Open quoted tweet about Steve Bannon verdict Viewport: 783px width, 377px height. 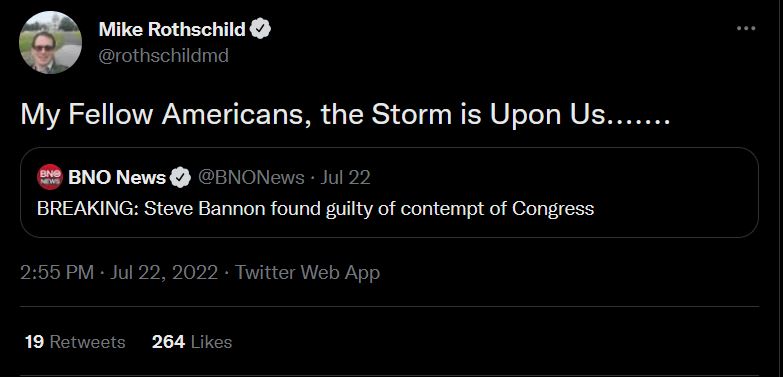tap(316, 208)
